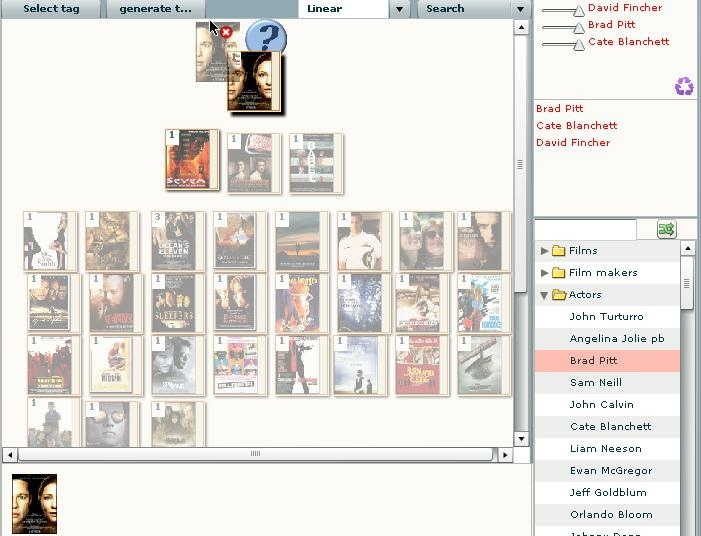Click the horizontal scroll left arrow
Image resolution: width=701 pixels, height=536 pixels.
(x=10, y=455)
